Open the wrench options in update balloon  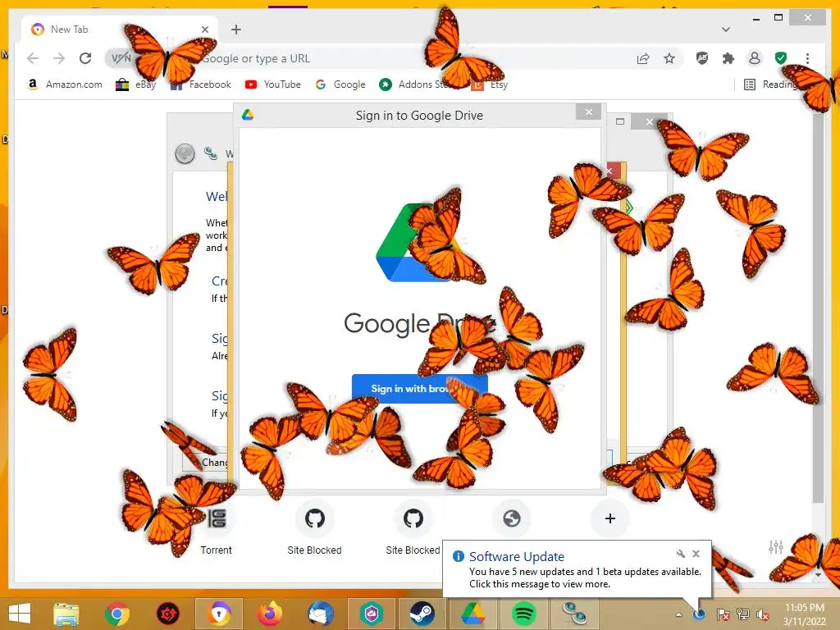(680, 554)
